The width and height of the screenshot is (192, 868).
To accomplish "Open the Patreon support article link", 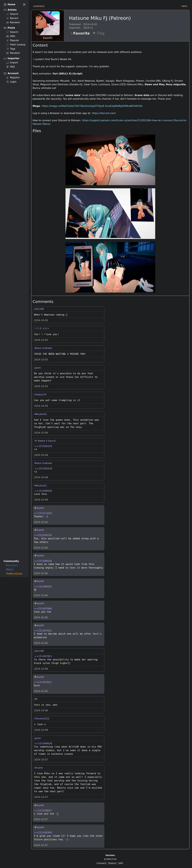I will pyautogui.click(x=110, y=122).
